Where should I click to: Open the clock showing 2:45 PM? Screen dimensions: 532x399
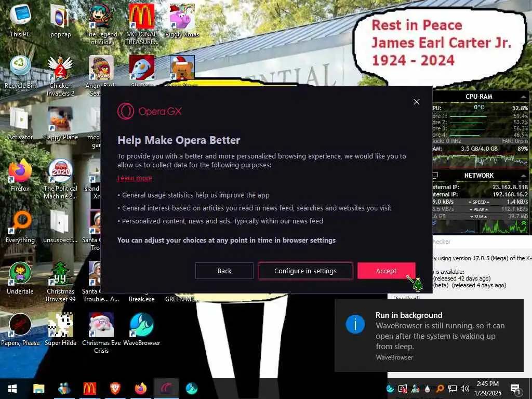[x=487, y=389]
